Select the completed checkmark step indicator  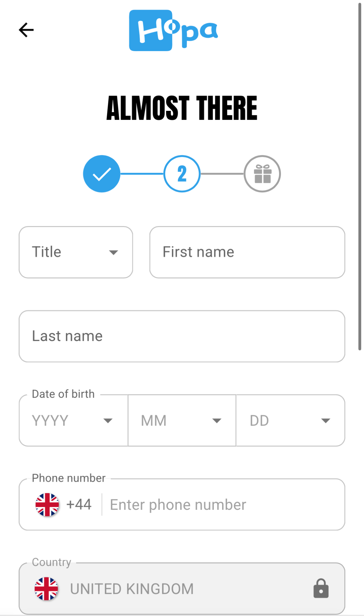[x=101, y=173]
